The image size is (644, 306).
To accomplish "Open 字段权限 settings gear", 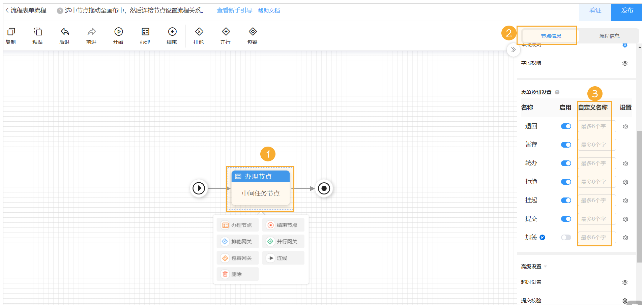I will [625, 63].
